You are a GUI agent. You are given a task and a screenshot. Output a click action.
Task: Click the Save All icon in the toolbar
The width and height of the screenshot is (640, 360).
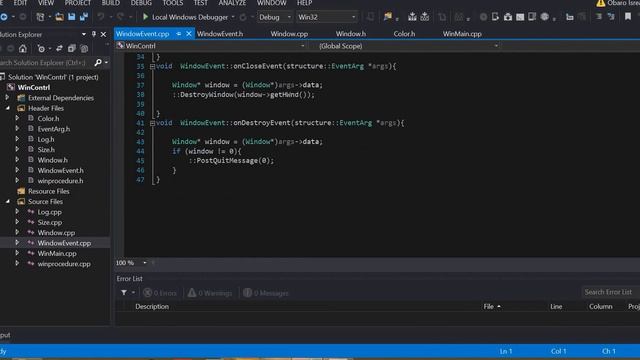coord(84,17)
